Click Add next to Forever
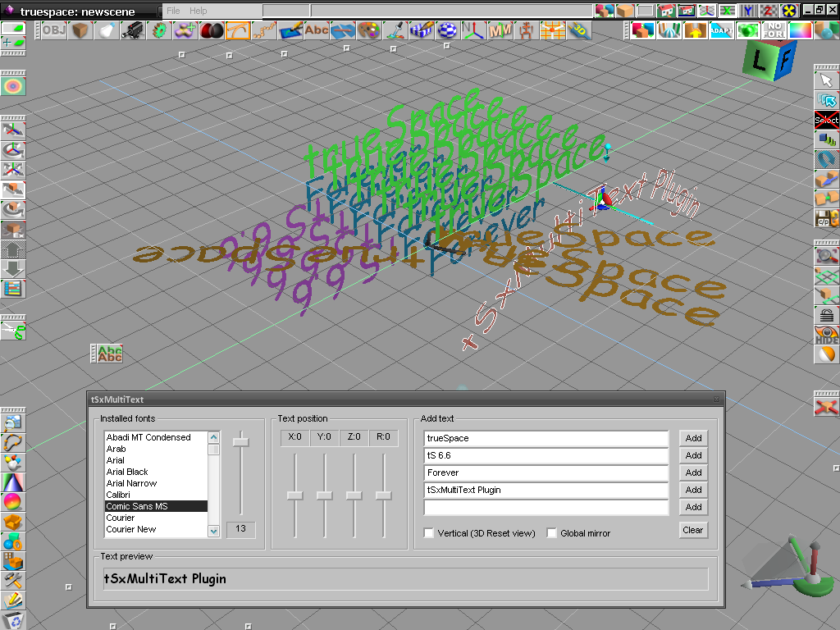Viewport: 840px width, 630px height. pos(693,472)
